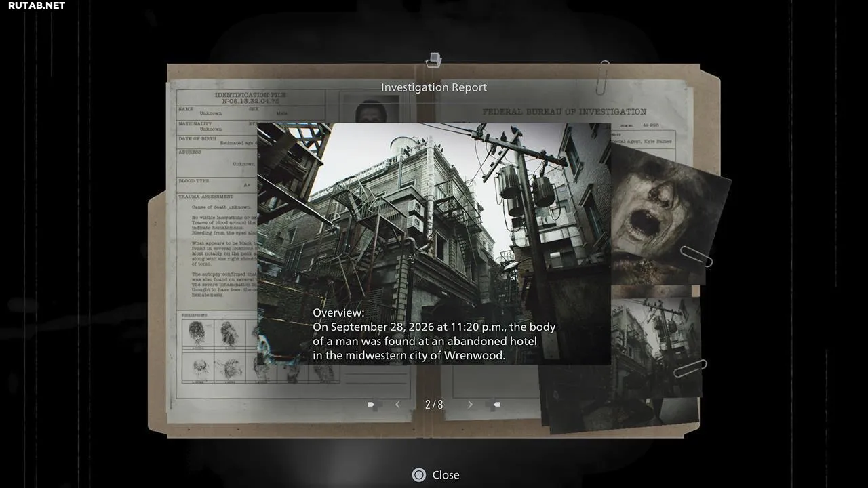
Task: Go to previous page with left chevron
Action: (397, 405)
